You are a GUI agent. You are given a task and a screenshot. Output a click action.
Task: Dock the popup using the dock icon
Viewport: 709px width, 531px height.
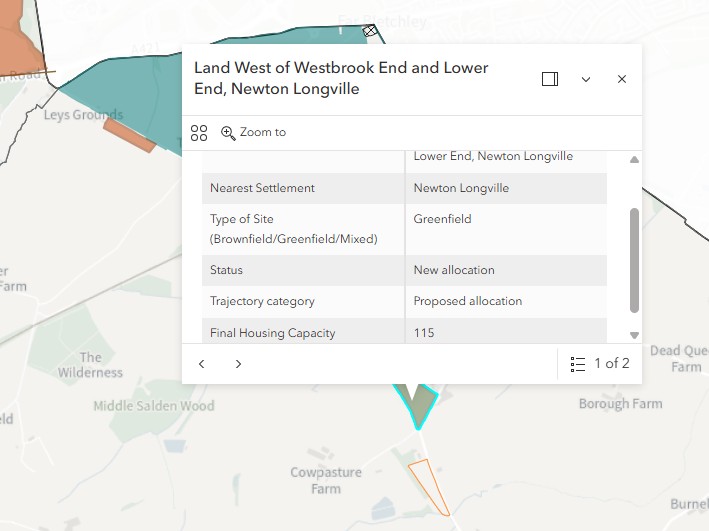coord(550,79)
